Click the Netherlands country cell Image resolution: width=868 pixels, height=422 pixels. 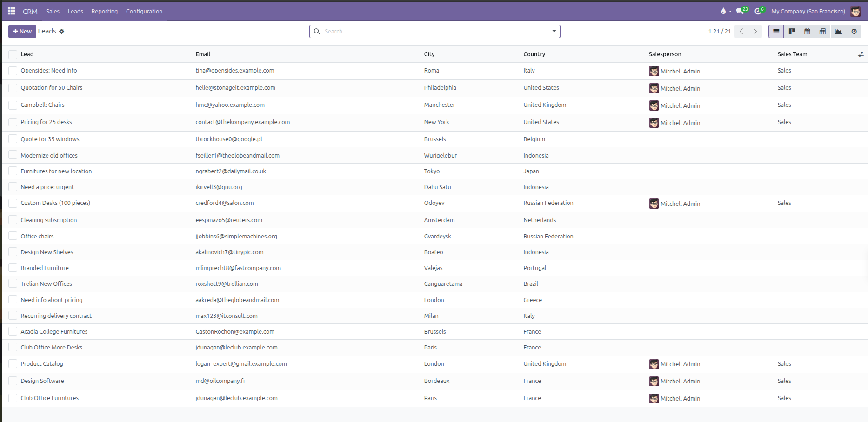pos(540,220)
